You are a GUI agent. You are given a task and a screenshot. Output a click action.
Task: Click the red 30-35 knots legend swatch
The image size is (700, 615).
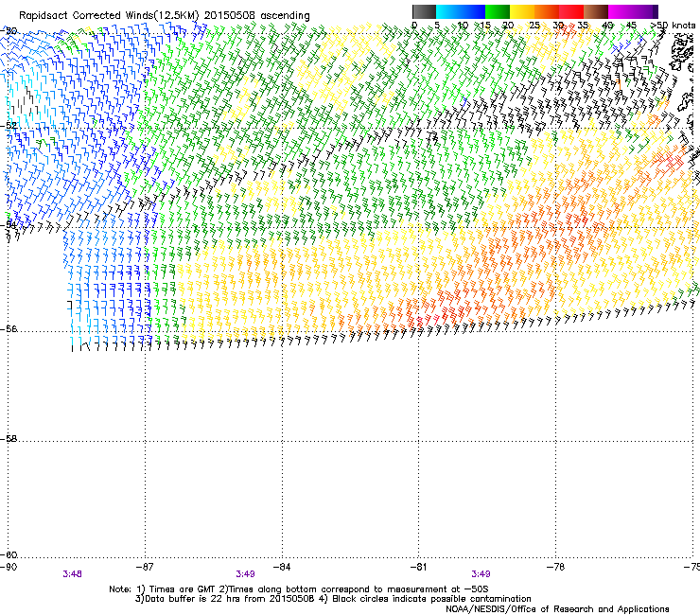tap(571, 11)
